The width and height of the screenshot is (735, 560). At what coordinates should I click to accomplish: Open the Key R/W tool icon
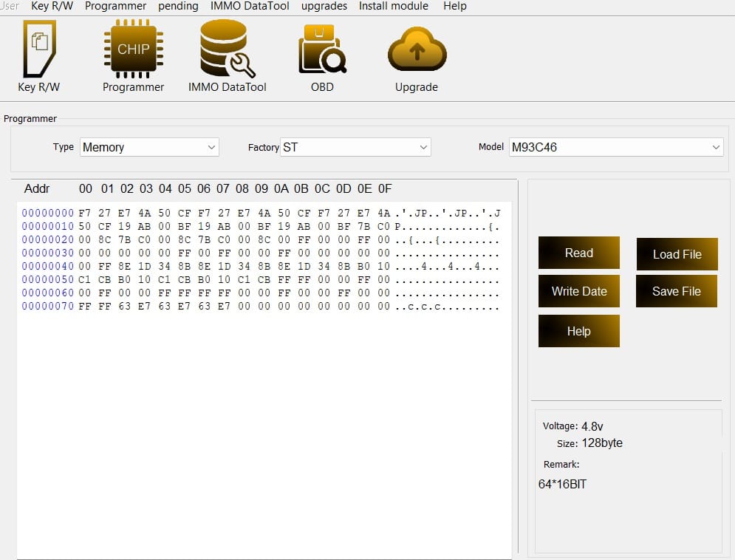[x=38, y=52]
